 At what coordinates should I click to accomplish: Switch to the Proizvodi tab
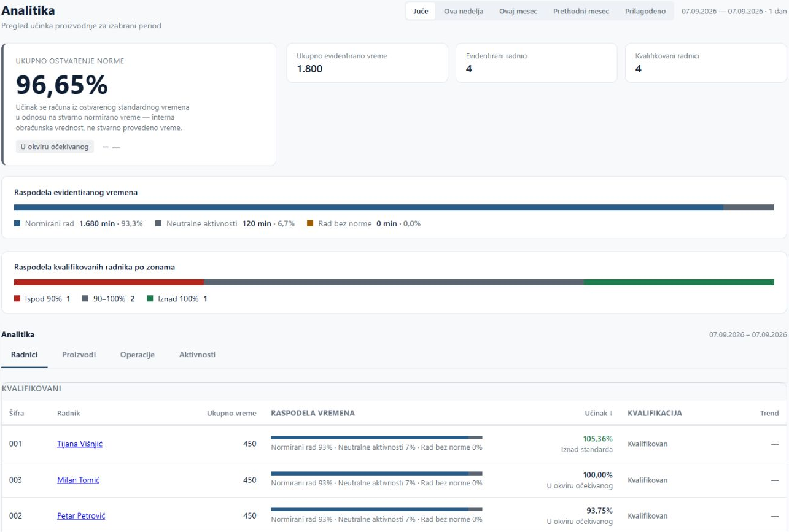(x=79, y=355)
